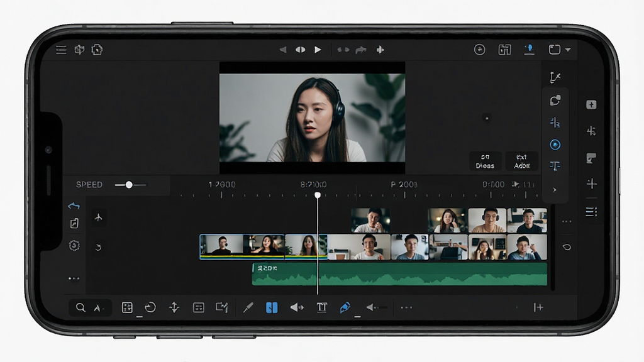Click the Dieas button
The width and height of the screenshot is (644, 362).
[x=485, y=162]
